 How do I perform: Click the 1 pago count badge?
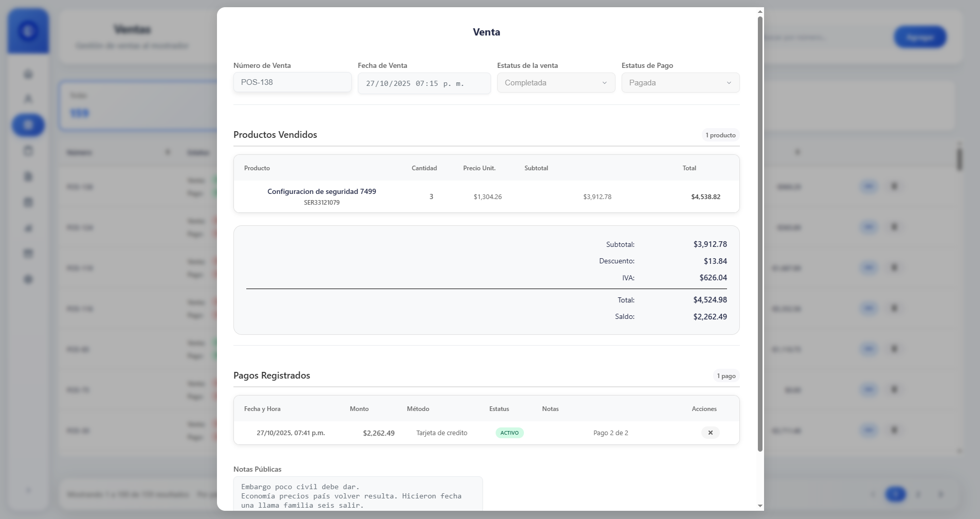[x=726, y=376]
